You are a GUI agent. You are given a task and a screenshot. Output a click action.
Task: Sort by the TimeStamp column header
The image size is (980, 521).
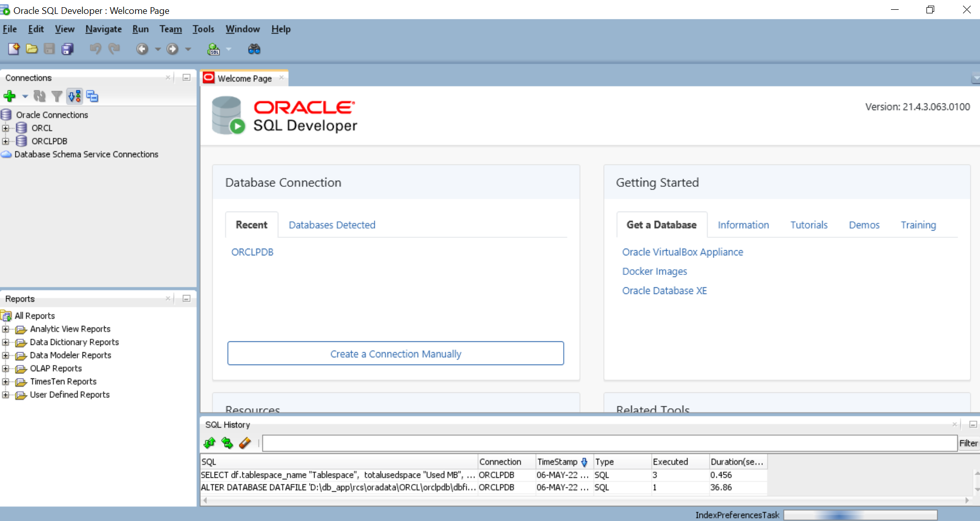[x=557, y=462]
